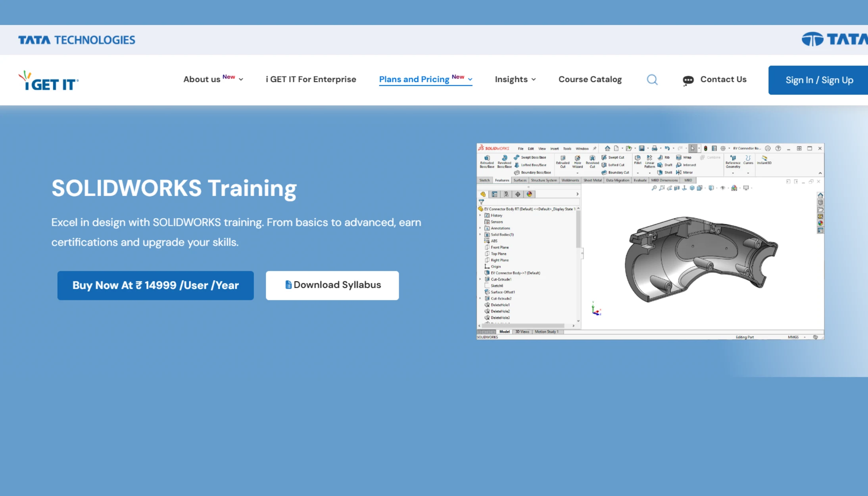Expand the Cut-Extrude1 tree node
868x496 pixels.
pyautogui.click(x=480, y=279)
